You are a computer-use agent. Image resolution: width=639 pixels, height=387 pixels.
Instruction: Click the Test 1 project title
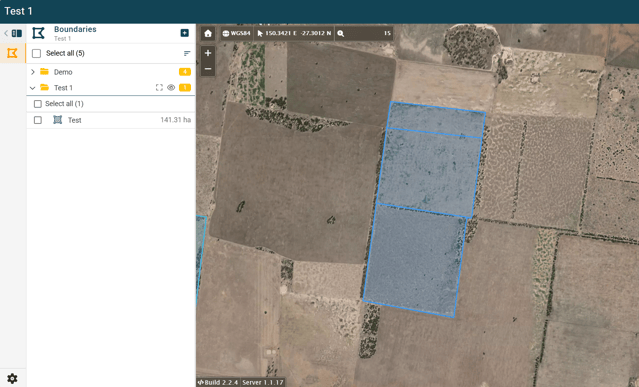[x=18, y=11]
